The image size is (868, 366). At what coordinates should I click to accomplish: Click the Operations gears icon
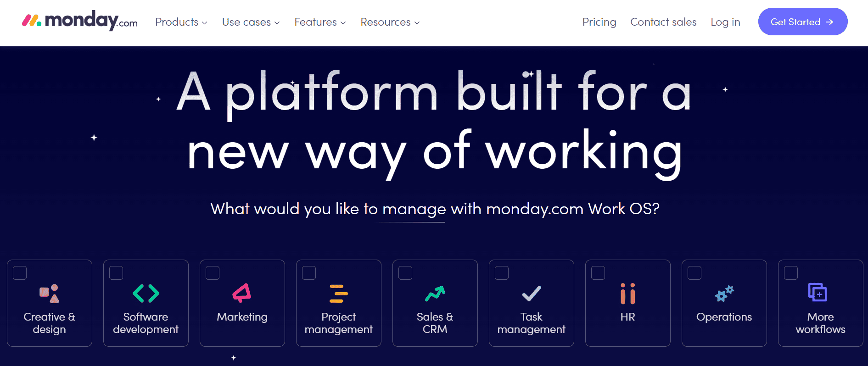[724, 294]
